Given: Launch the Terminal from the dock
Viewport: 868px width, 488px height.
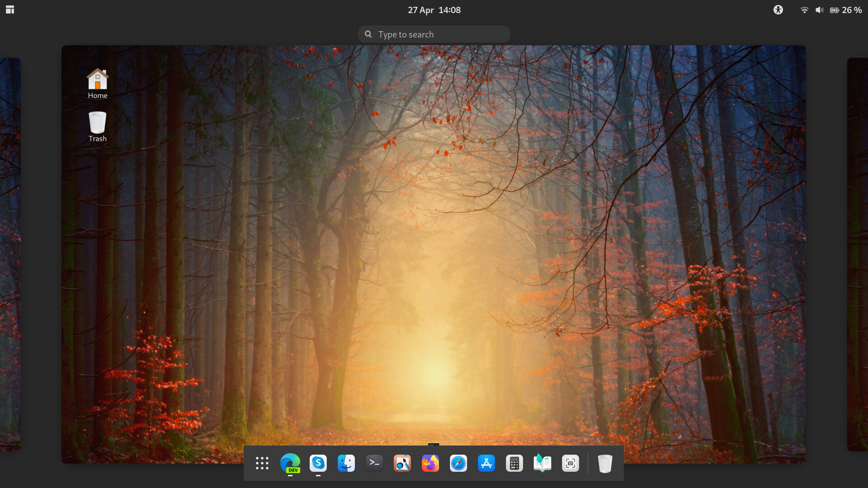Looking at the screenshot, I should point(374,463).
